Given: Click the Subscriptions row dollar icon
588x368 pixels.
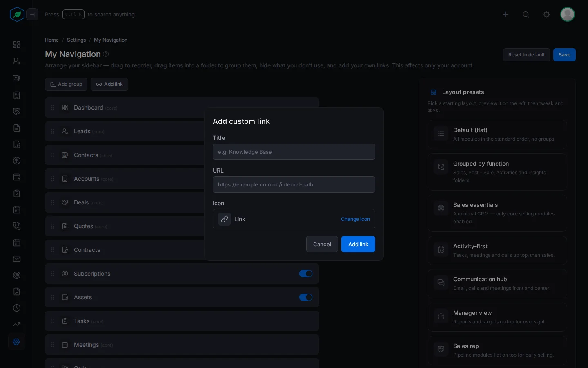Looking at the screenshot, I should point(65,274).
